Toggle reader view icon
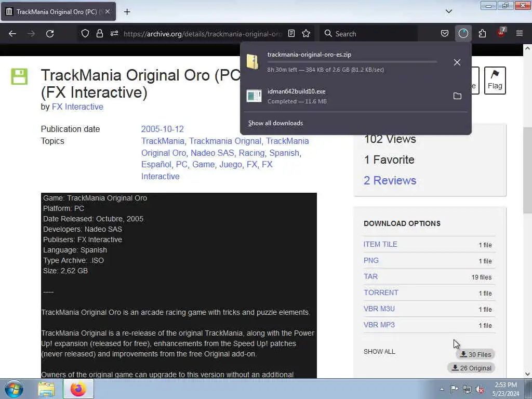The image size is (532, 399). (291, 33)
